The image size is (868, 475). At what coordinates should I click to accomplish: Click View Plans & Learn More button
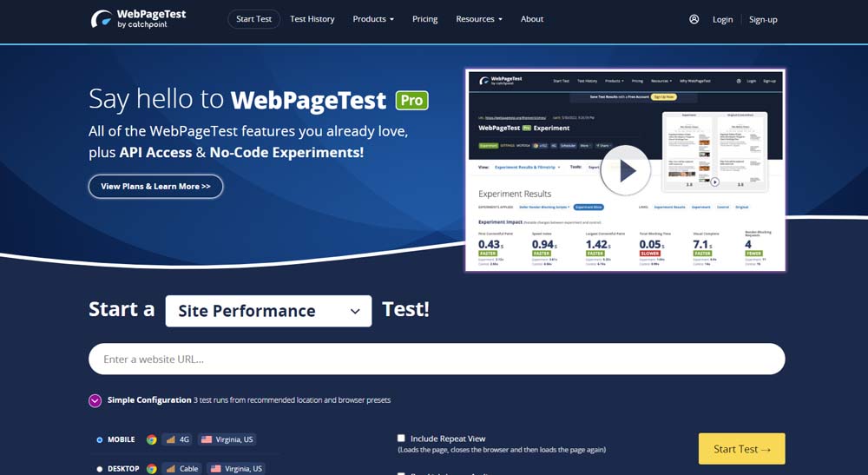tap(155, 187)
